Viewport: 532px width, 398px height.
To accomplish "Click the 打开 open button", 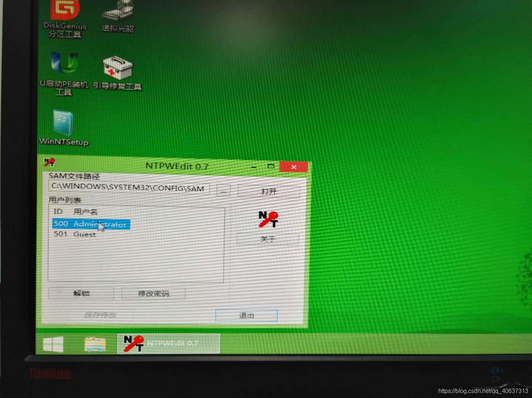I will point(269,191).
